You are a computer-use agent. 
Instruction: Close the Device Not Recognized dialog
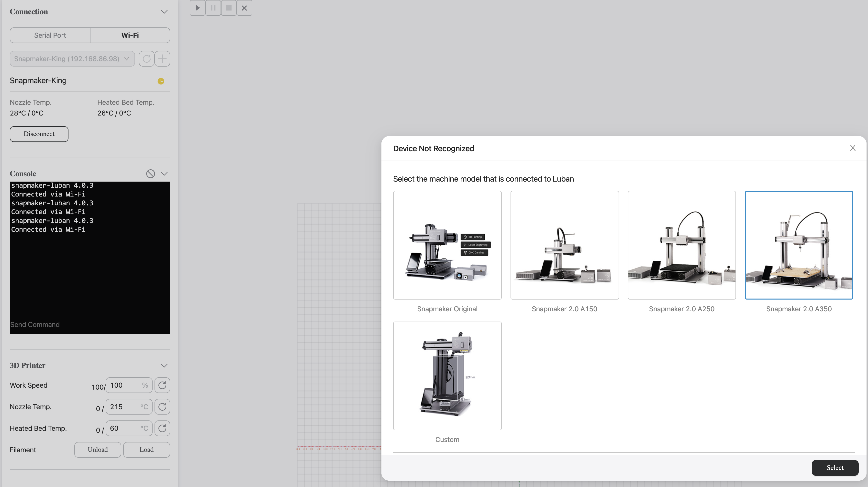pyautogui.click(x=853, y=148)
